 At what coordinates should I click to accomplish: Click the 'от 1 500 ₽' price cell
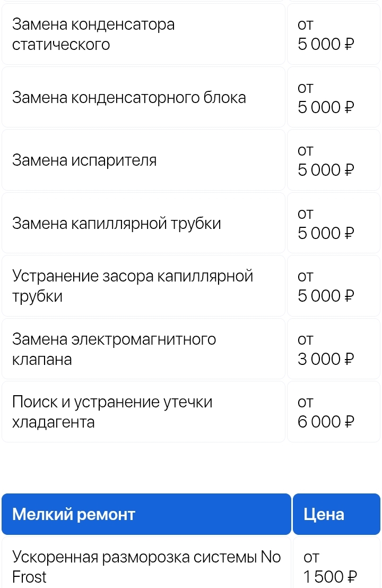[x=336, y=566]
